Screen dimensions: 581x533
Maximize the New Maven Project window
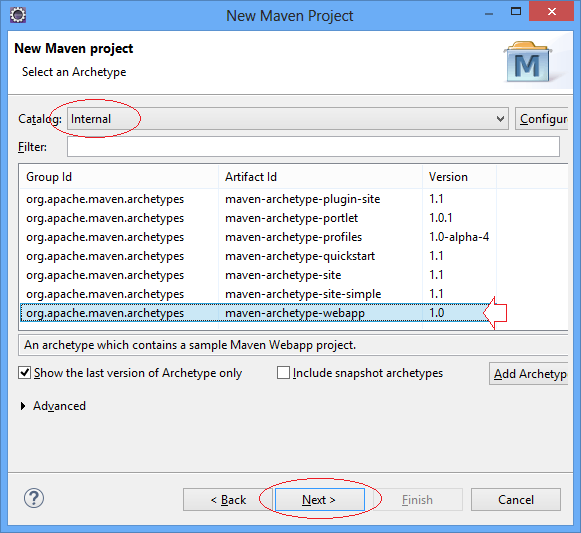[516, 12]
